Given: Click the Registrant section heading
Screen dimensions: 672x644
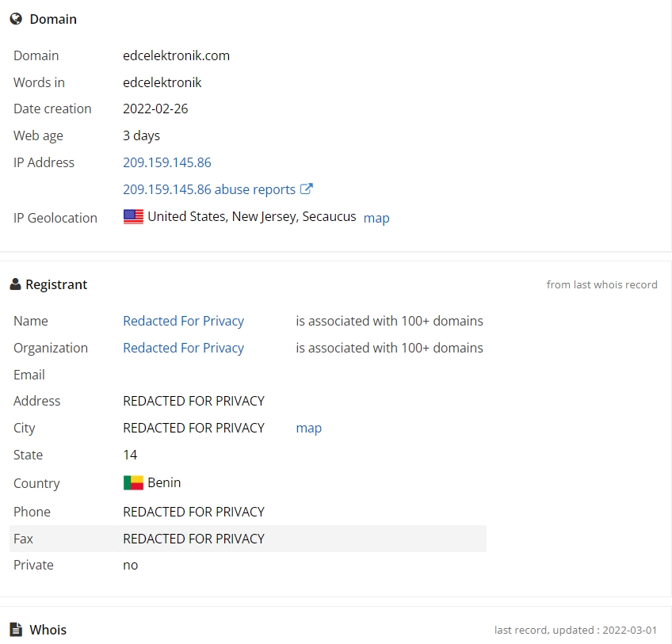Looking at the screenshot, I should 56,284.
